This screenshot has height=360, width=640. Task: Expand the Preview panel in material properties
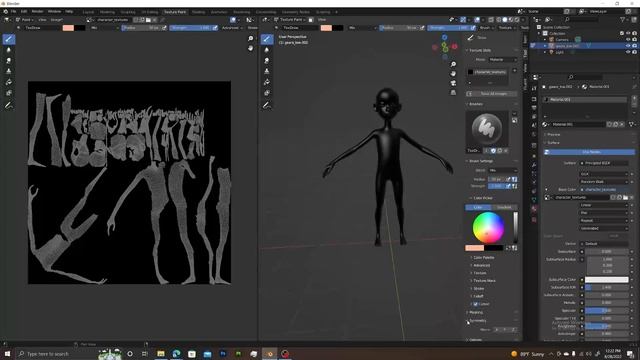pyautogui.click(x=553, y=135)
